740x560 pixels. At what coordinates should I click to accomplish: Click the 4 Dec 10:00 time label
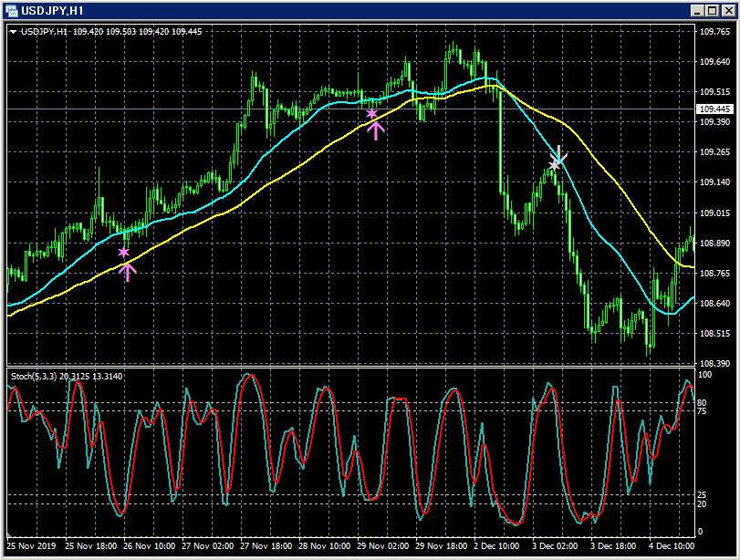(x=672, y=545)
